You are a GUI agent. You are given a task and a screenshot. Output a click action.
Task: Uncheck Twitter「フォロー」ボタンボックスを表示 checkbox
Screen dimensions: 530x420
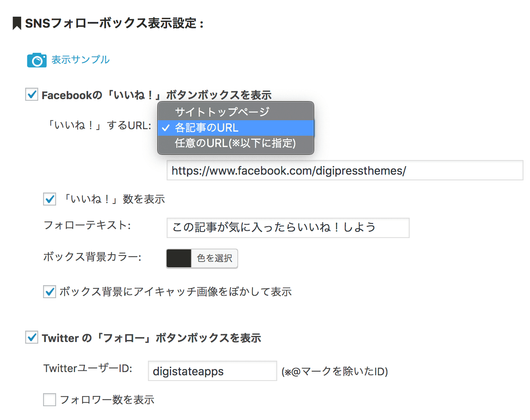32,338
